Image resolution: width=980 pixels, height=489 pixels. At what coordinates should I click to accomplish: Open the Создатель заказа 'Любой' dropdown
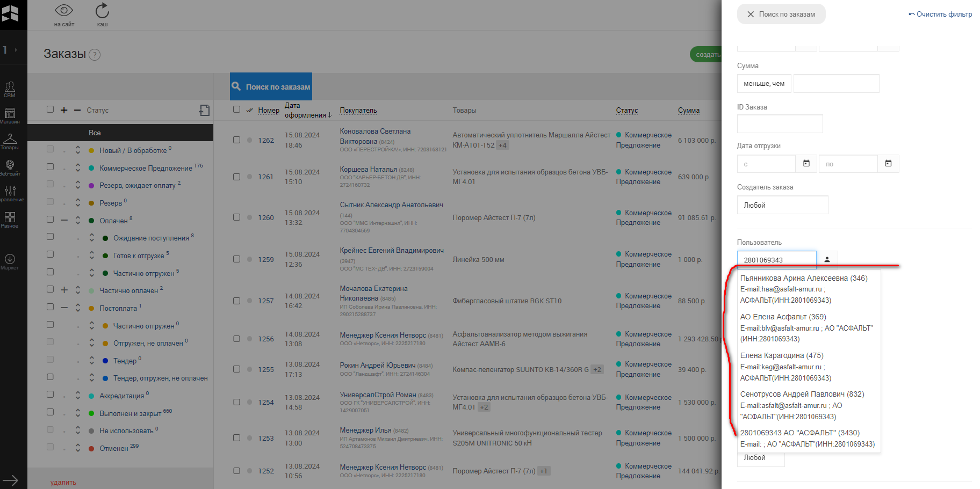point(782,205)
